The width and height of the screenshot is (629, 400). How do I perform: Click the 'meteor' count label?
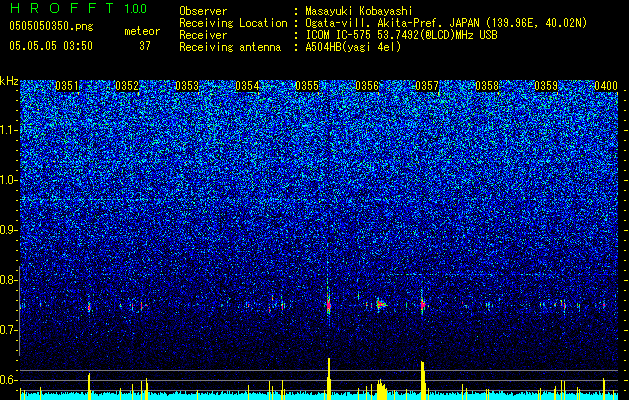(142, 31)
